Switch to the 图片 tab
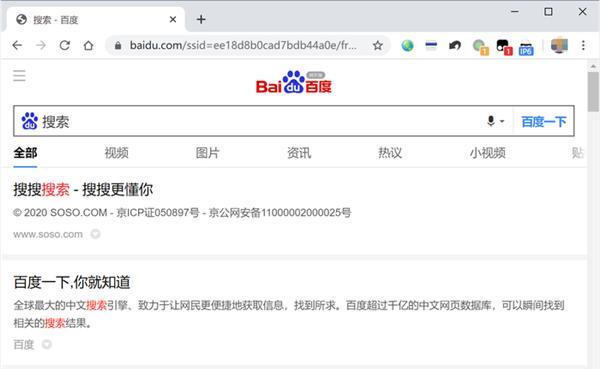The image size is (600, 369). (207, 153)
